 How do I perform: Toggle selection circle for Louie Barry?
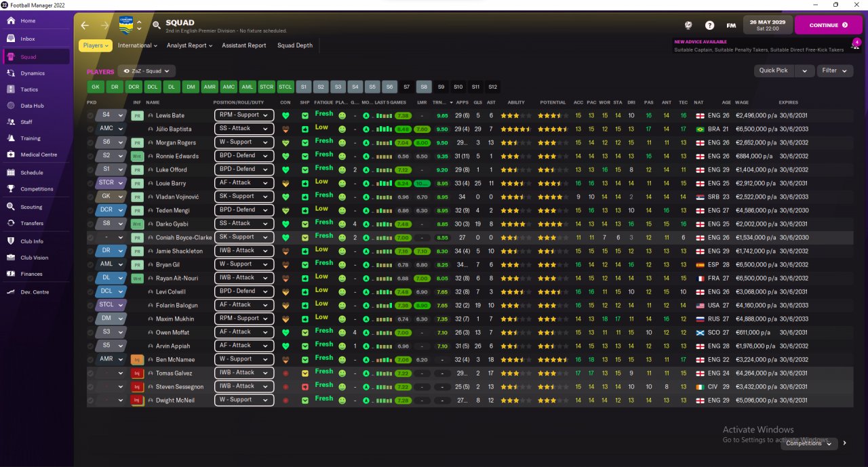(91, 184)
